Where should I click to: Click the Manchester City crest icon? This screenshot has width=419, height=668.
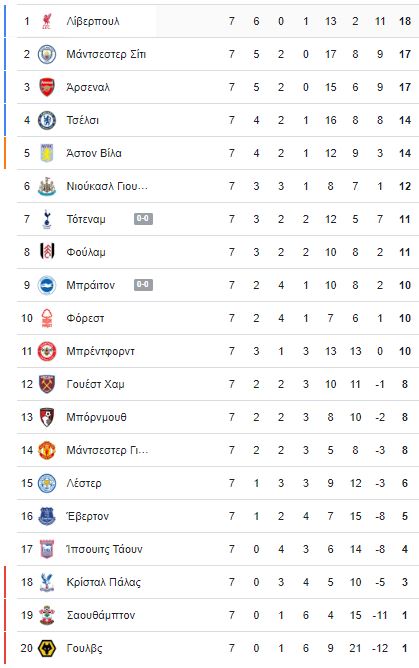coord(47,54)
